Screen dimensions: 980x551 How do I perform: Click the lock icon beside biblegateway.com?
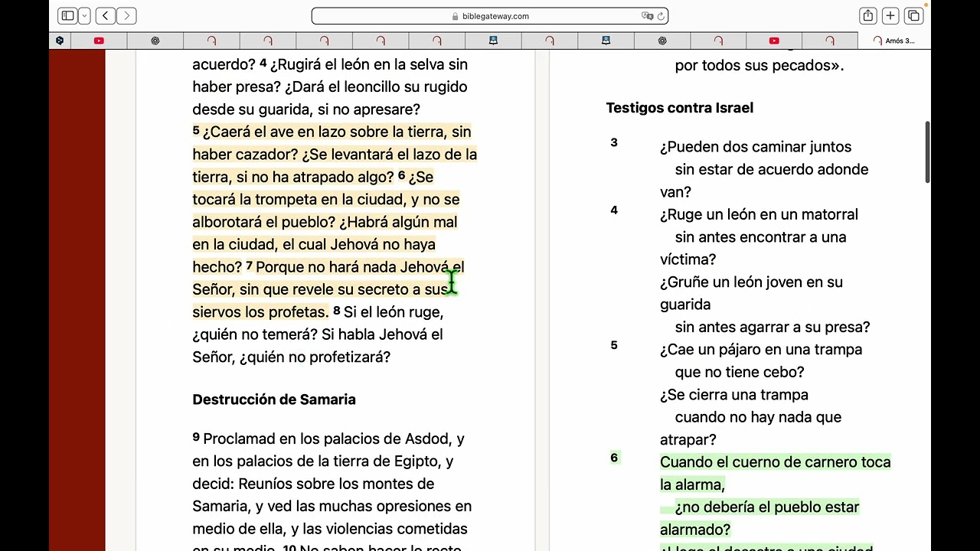(x=456, y=16)
